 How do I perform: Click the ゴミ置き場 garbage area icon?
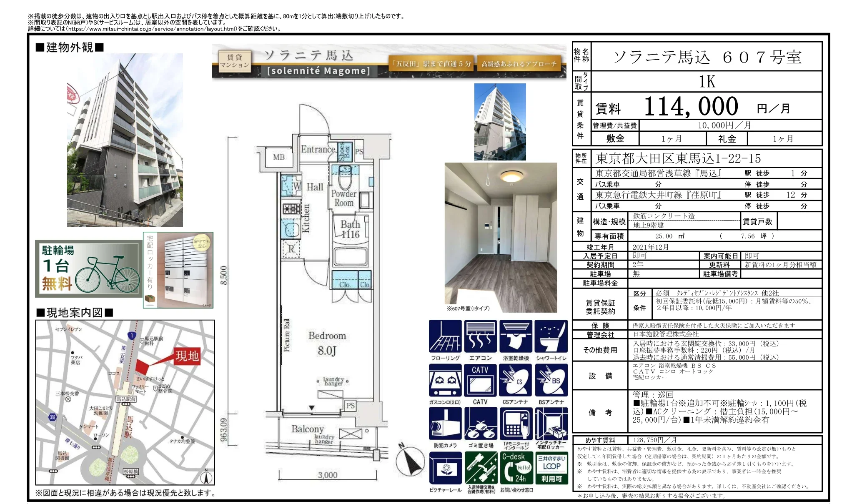point(480,423)
